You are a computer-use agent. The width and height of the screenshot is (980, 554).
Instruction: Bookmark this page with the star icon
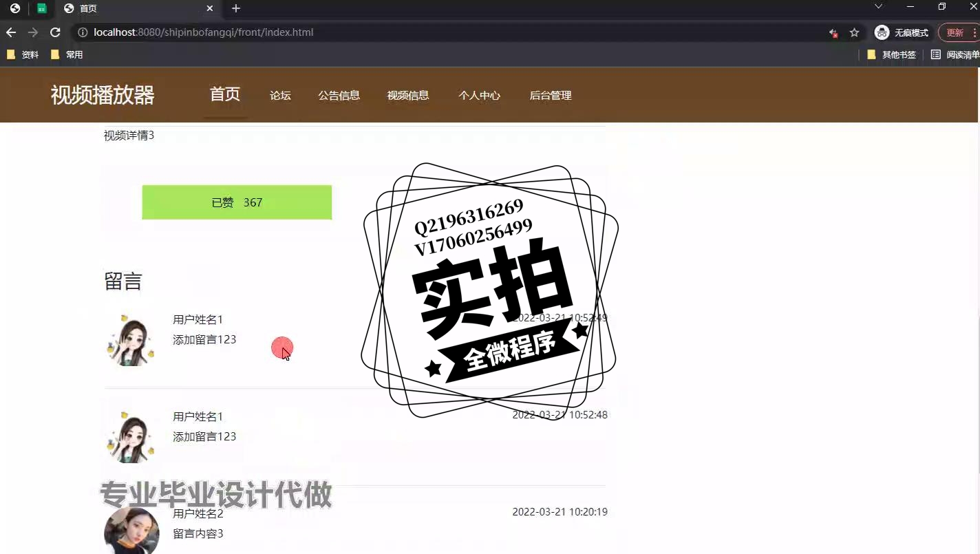854,32
